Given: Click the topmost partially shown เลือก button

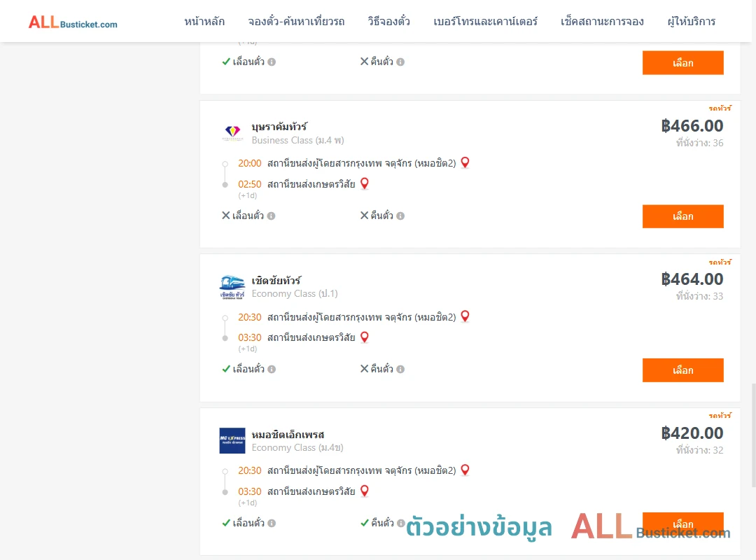Looking at the screenshot, I should tap(682, 63).
